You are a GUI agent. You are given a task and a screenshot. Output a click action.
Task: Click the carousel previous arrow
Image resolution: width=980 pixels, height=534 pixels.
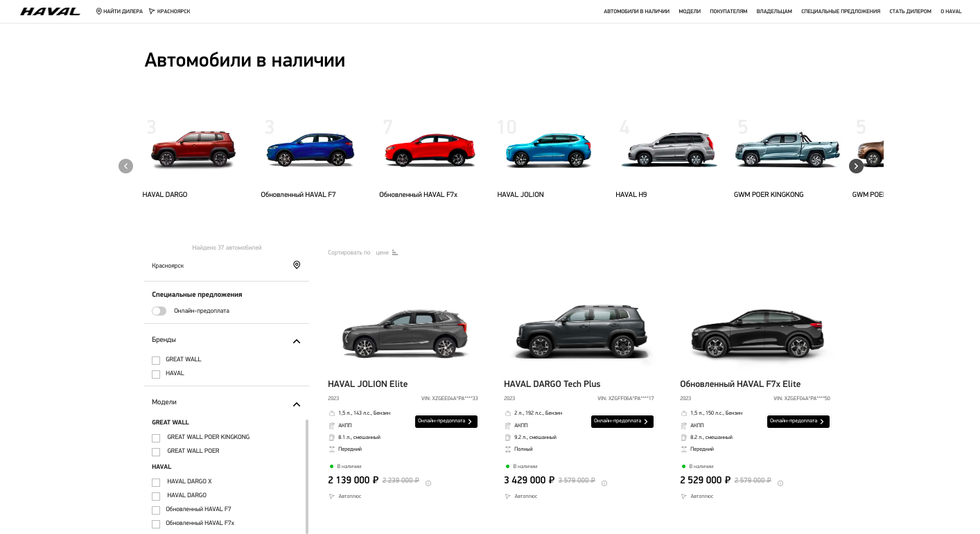[125, 166]
